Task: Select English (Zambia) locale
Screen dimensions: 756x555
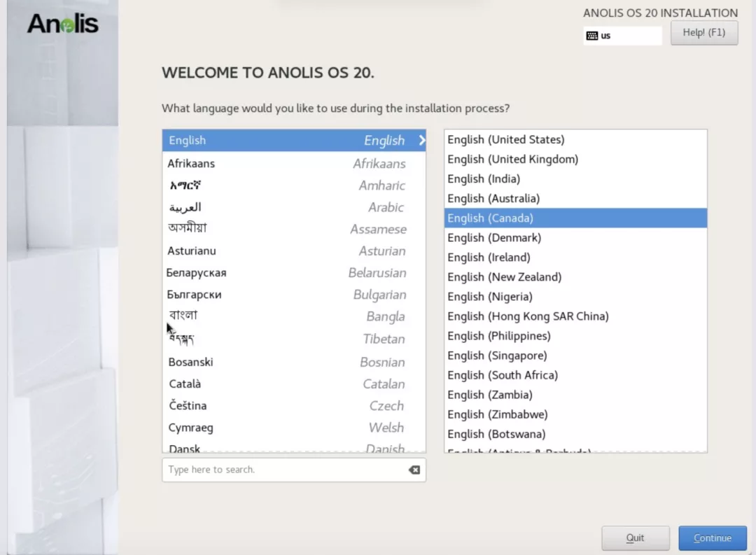Action: point(575,395)
